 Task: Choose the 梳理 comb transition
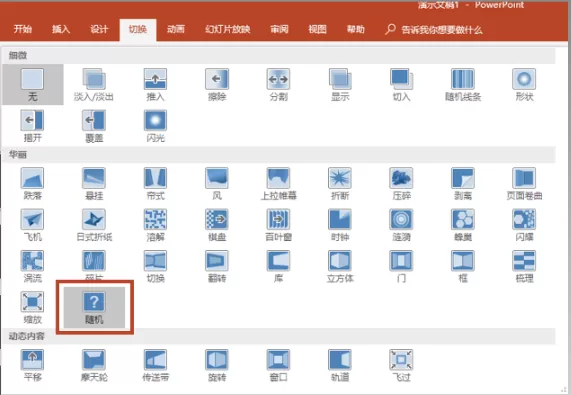(524, 266)
